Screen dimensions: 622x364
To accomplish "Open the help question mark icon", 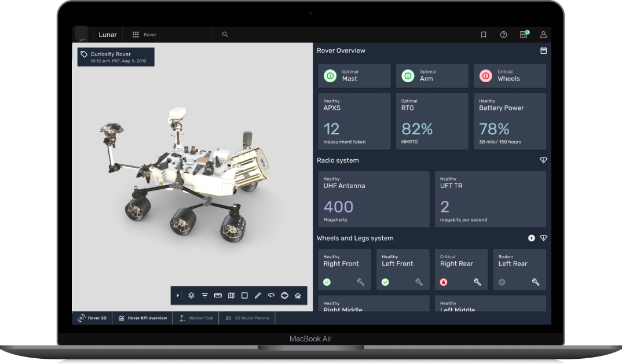I will [503, 35].
